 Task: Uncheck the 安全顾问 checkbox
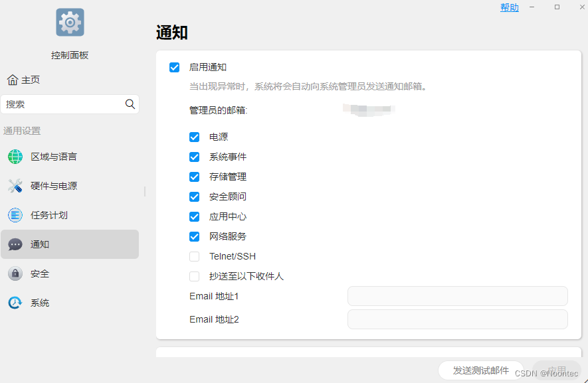point(195,196)
